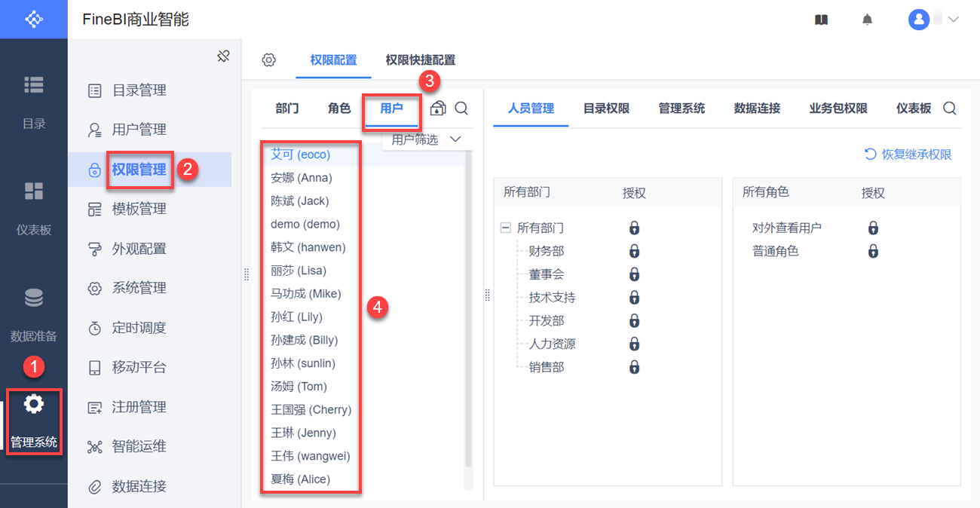Open 用户管理 in the side menu
The height and width of the screenshot is (508, 980).
pyautogui.click(x=139, y=130)
